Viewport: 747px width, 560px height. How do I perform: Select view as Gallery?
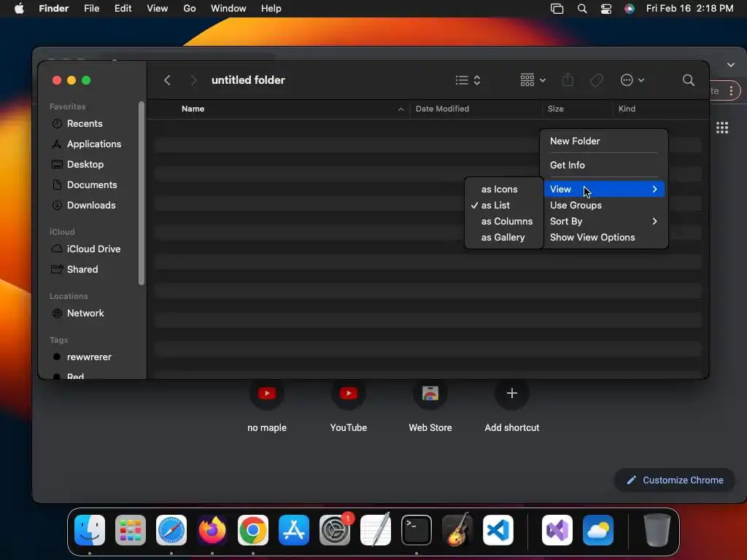click(503, 237)
